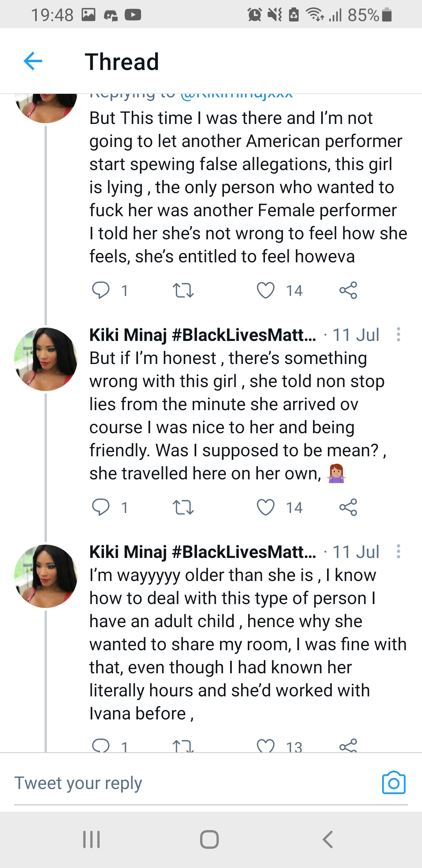Share the 'But if I'm honest' tweet

tap(348, 508)
